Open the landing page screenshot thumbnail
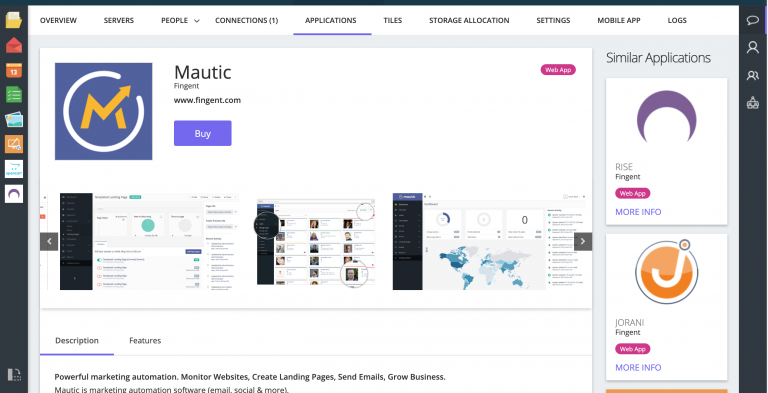Image resolution: width=768 pixels, height=393 pixels. click(149, 241)
